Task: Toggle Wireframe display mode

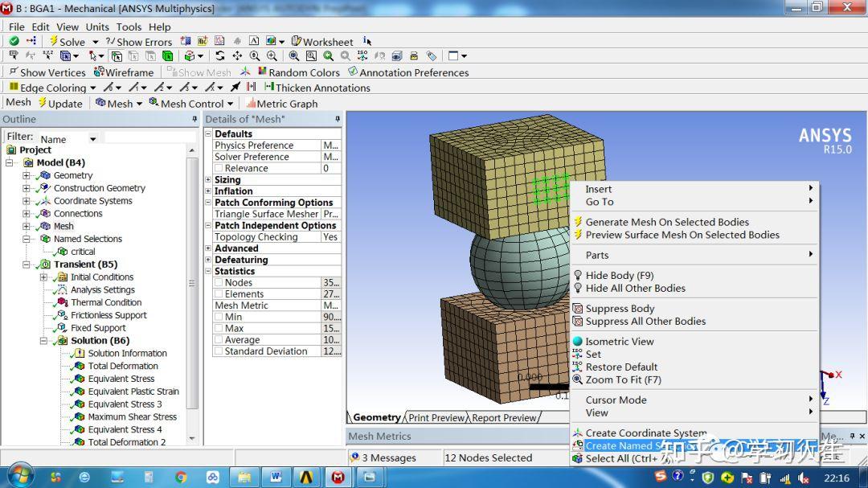Action: click(125, 72)
